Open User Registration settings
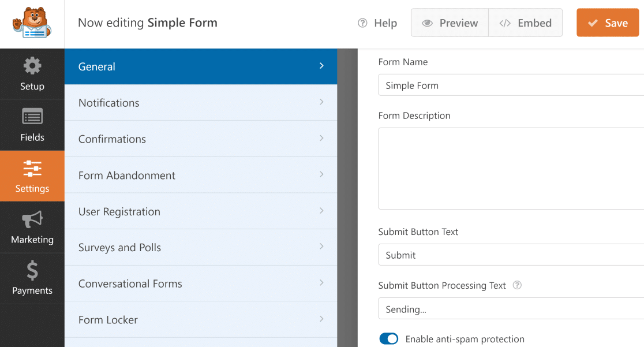The image size is (644, 347). point(201,211)
